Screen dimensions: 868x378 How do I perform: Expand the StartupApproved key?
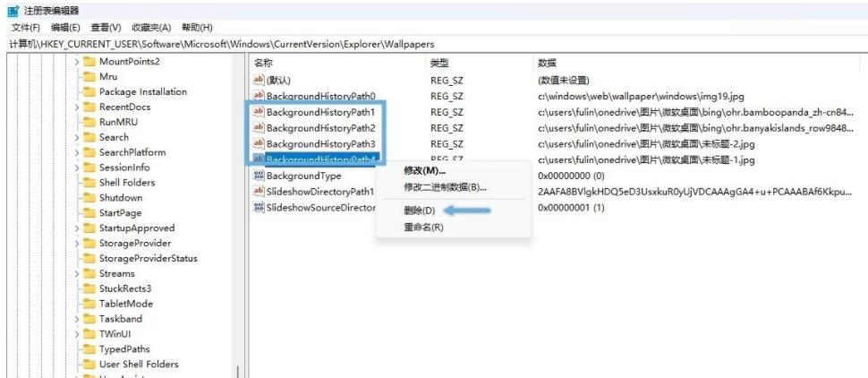[77, 228]
